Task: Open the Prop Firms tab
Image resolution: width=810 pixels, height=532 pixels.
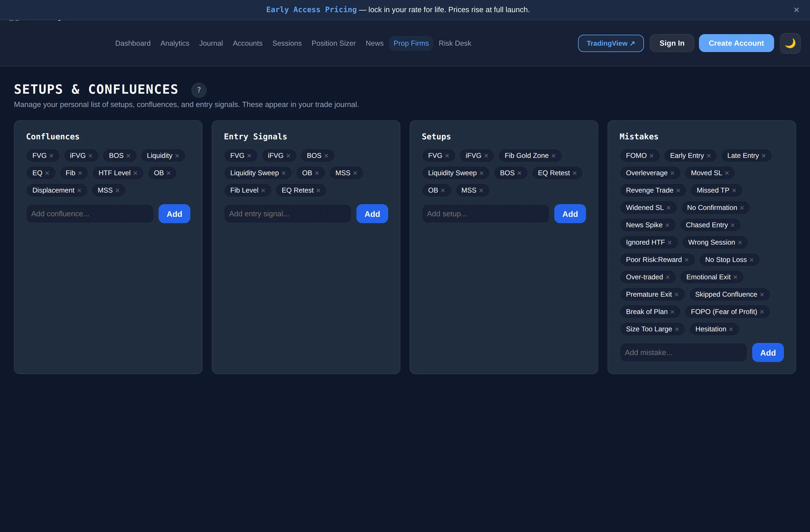Action: coord(411,43)
